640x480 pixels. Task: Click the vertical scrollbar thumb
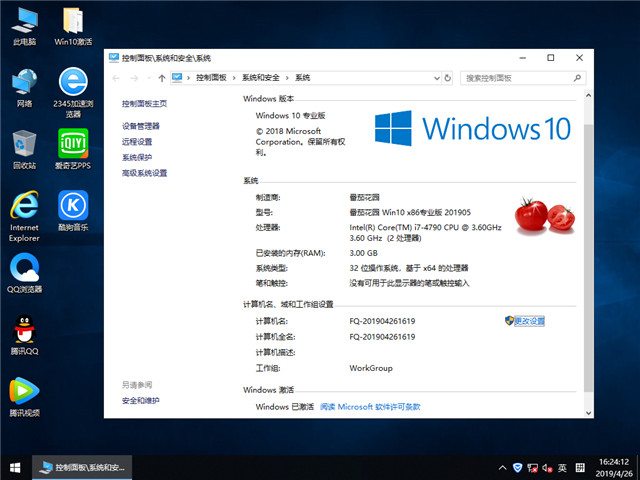[x=588, y=257]
